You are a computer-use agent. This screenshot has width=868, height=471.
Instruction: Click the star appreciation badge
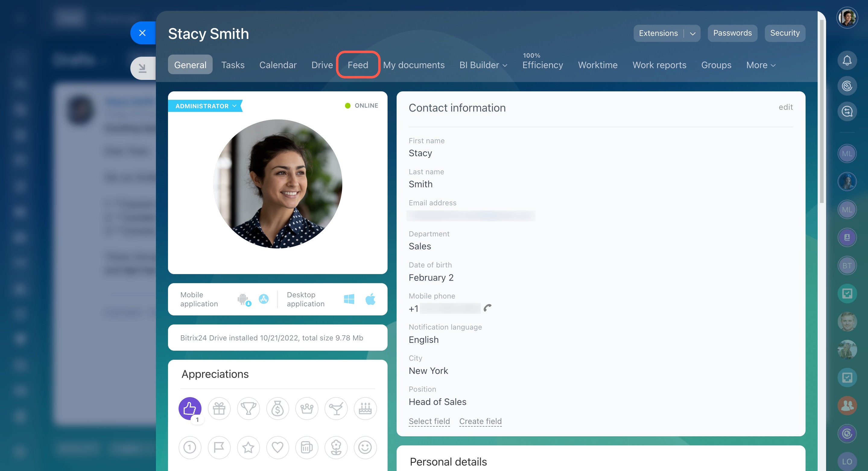point(248,447)
